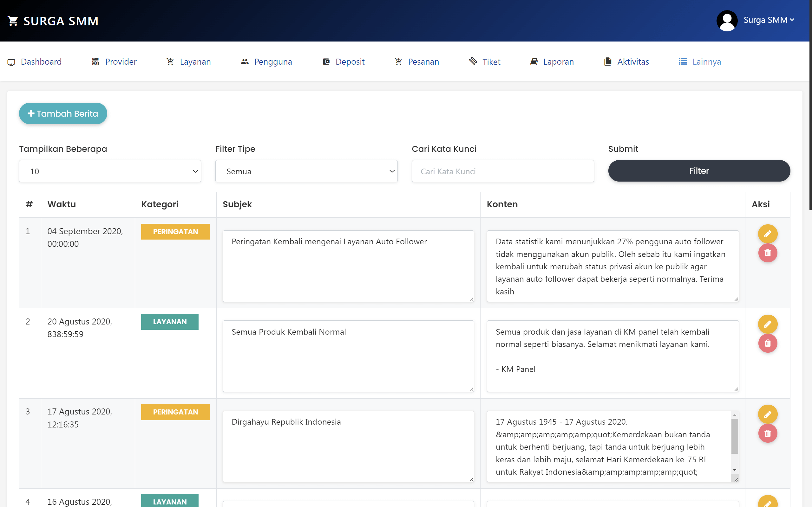This screenshot has width=812, height=507.
Task: Edit the "Semua Produk Kembali Normal" post
Action: coord(768,324)
